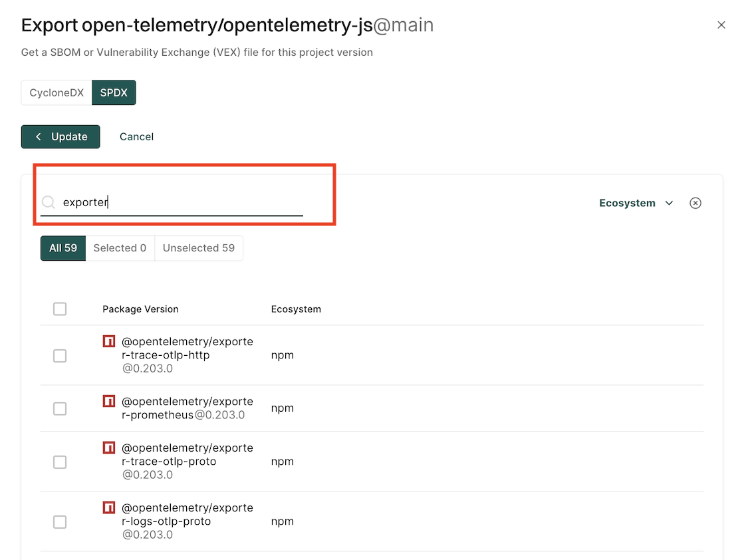Click the npm icon beside exporter-prometheus
Screen dimensions: 744x560
109,402
